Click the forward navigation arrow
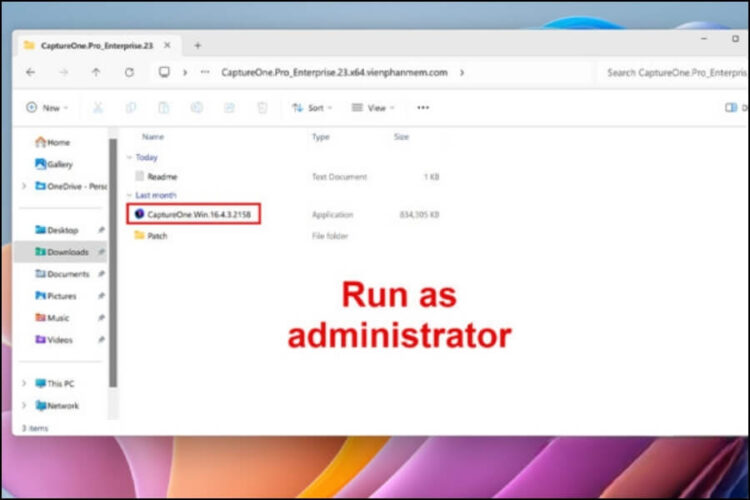The height and width of the screenshot is (500, 750). tap(64, 73)
